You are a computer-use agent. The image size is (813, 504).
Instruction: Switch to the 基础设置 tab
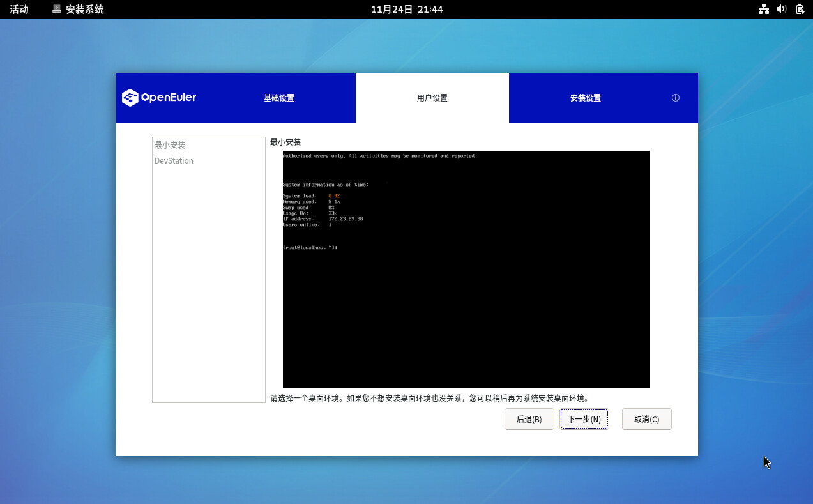coord(278,98)
